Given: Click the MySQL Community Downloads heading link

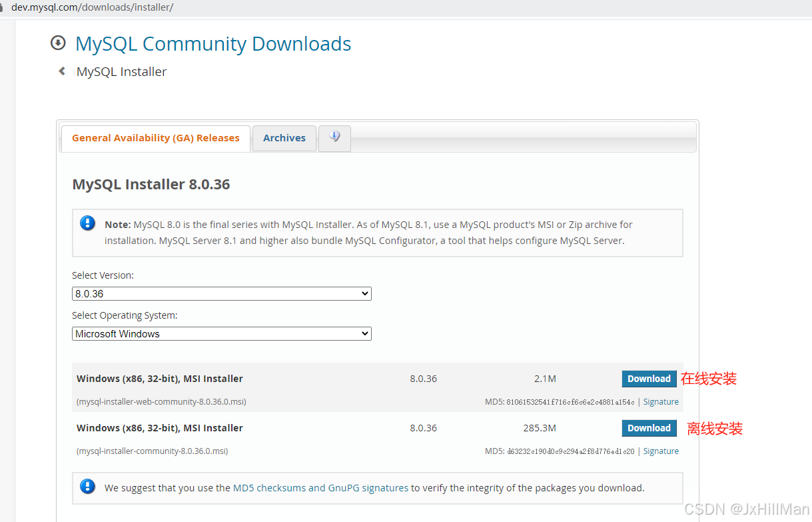Looking at the screenshot, I should click(213, 44).
